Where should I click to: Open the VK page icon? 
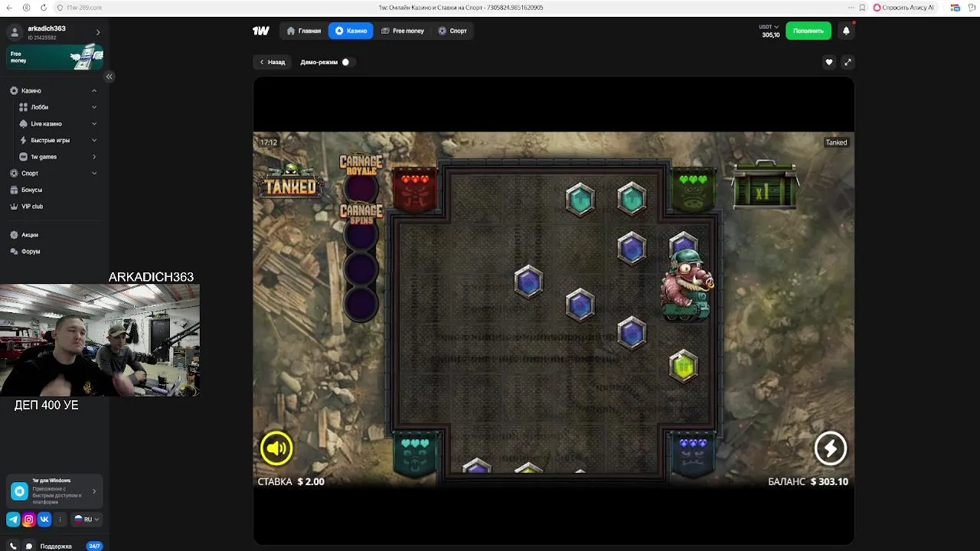click(x=44, y=519)
